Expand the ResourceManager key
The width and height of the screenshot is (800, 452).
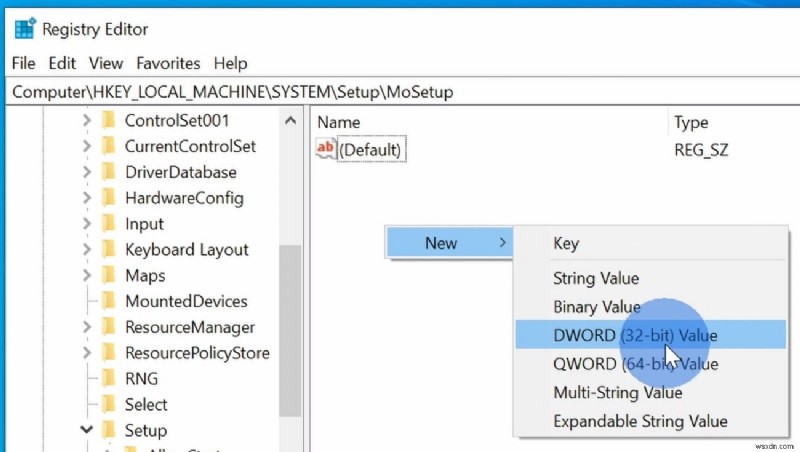coord(87,327)
